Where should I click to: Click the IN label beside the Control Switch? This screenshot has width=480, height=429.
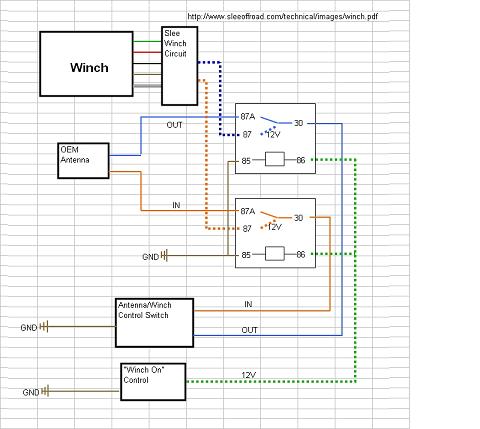click(x=248, y=304)
